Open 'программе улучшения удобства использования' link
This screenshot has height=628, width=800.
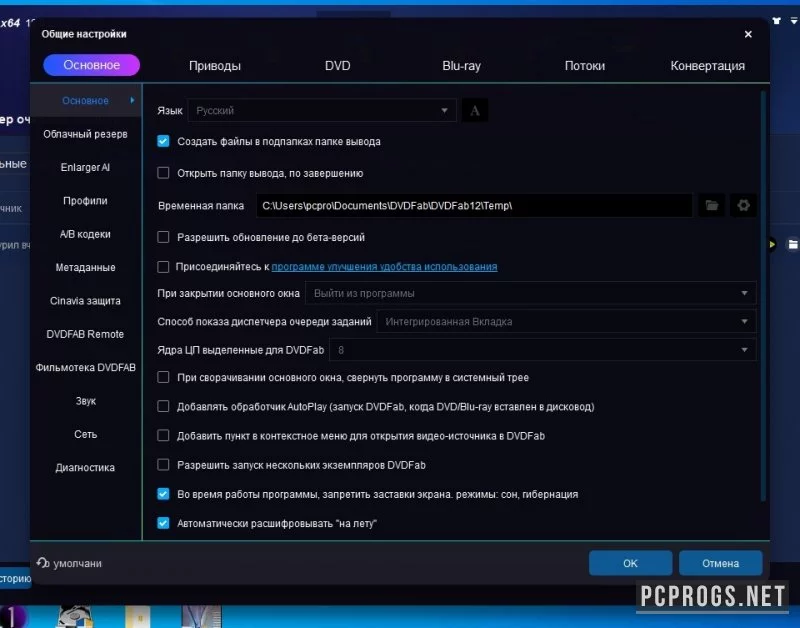pos(384,266)
